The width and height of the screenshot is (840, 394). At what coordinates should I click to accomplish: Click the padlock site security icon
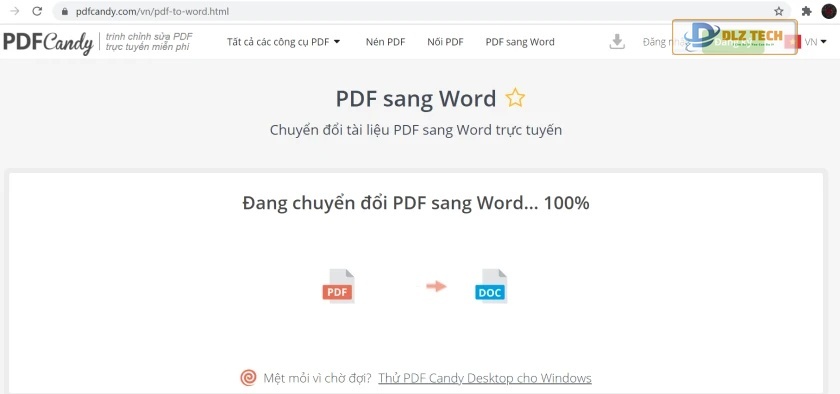click(x=65, y=11)
